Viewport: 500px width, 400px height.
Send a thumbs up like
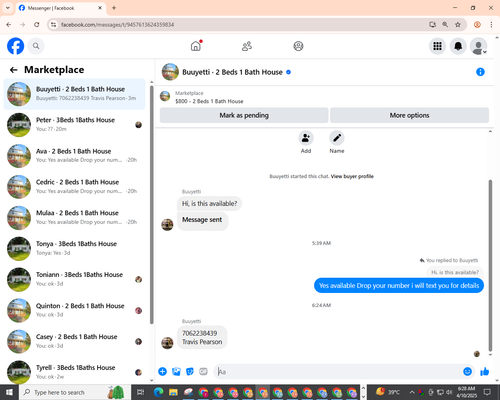coord(485,371)
